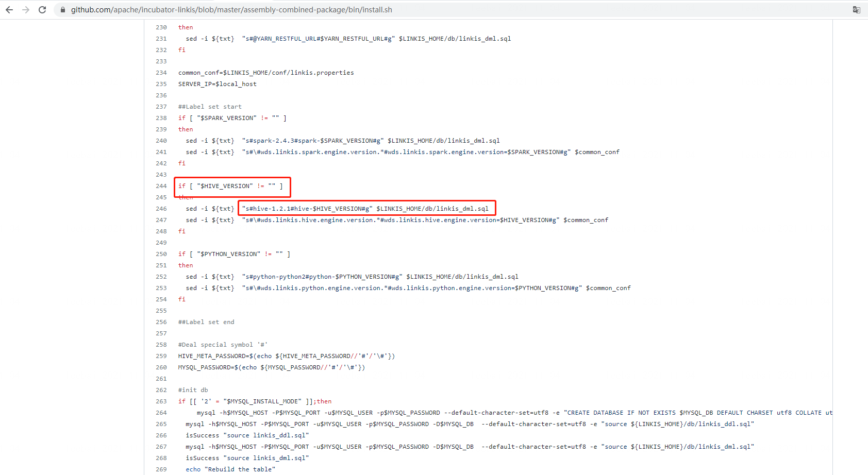Select line number 250
The width and height of the screenshot is (868, 475).
click(x=161, y=254)
